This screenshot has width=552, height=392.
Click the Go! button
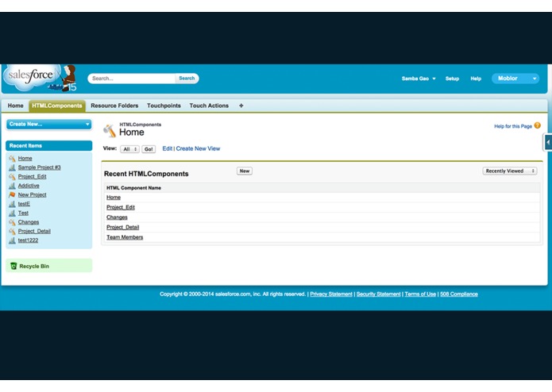pos(149,149)
